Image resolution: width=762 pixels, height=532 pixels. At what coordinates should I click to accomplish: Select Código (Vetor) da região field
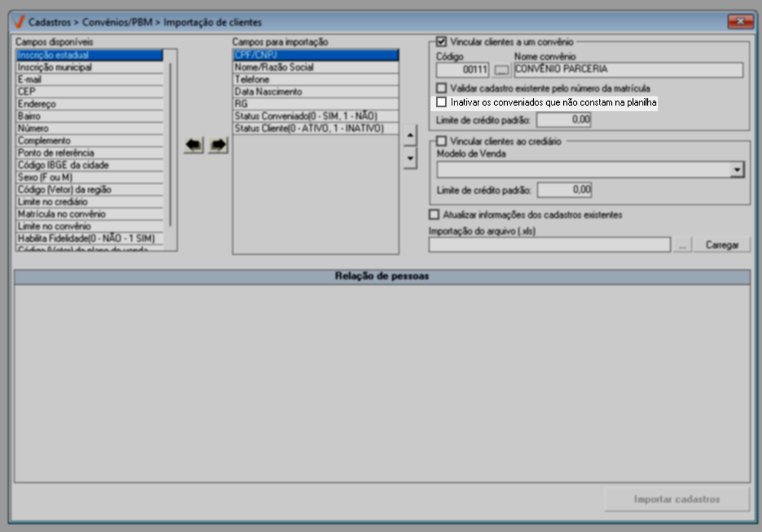89,190
